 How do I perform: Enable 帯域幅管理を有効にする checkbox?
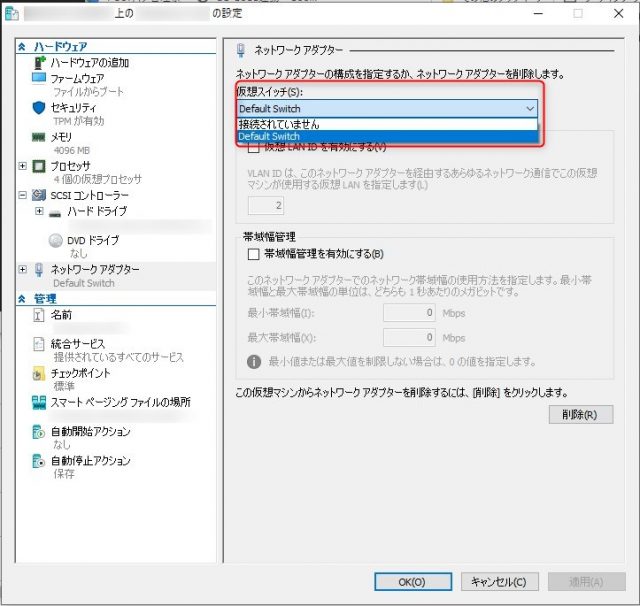[253, 254]
